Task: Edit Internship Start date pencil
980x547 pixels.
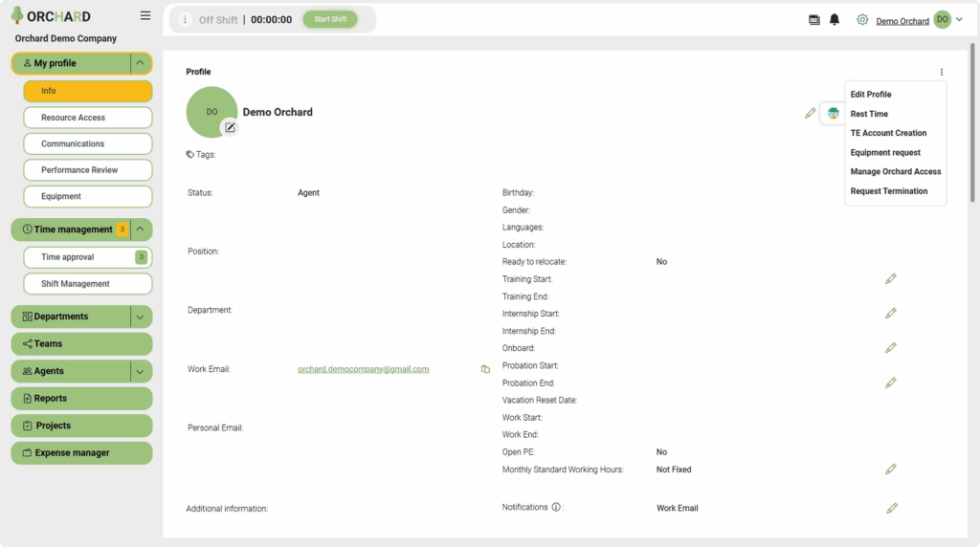Action: pos(891,313)
